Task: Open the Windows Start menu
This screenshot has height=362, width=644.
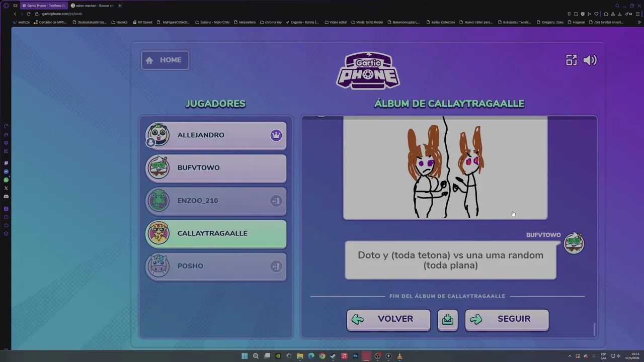Action: coord(245,356)
